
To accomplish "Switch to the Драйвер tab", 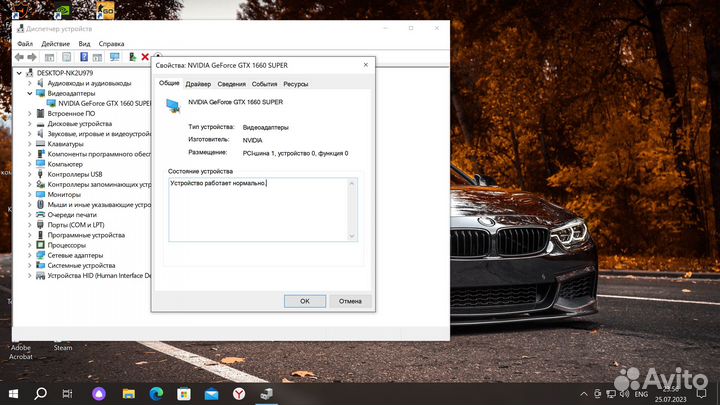I will (x=198, y=84).
